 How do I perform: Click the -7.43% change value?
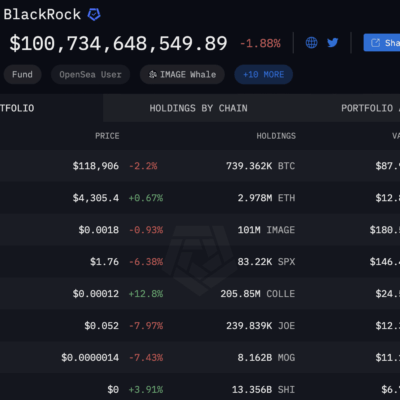(146, 358)
